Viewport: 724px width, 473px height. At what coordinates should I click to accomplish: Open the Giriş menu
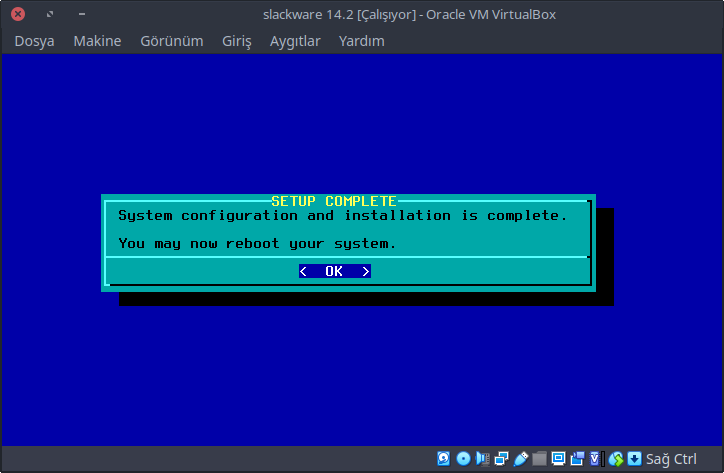pos(236,41)
